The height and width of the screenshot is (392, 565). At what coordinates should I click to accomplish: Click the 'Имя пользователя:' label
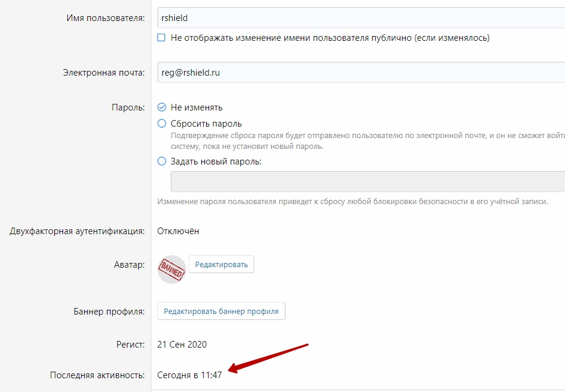coord(106,18)
